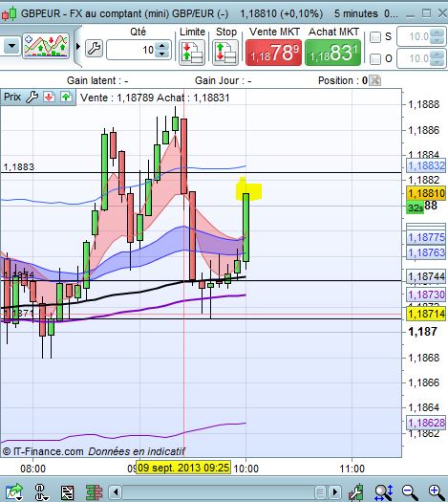This screenshot has height=502, width=448.
Task: Click the Gain latent text
Action: click(x=97, y=80)
